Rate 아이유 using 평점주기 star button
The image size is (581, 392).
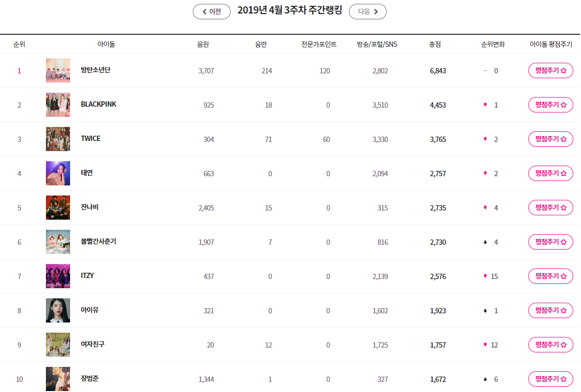tap(551, 310)
